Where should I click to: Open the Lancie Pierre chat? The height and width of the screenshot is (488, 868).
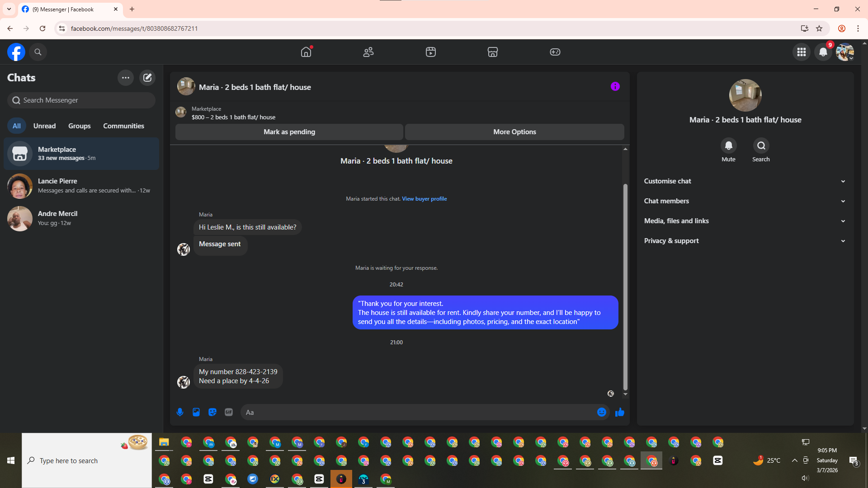click(x=81, y=186)
